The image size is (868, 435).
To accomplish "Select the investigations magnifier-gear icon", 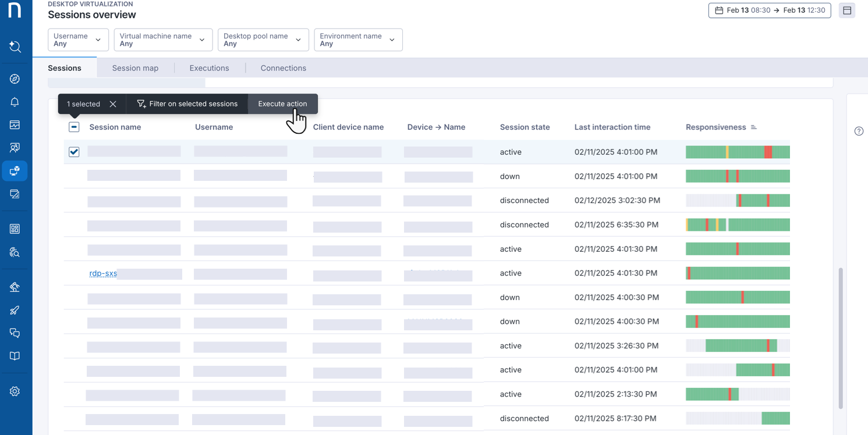I will tap(16, 252).
